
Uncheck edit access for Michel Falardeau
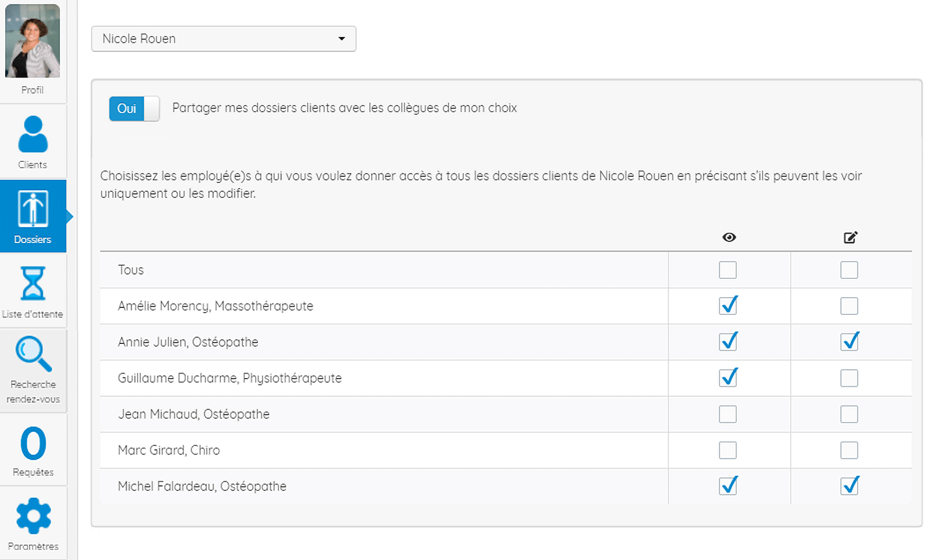coord(849,486)
